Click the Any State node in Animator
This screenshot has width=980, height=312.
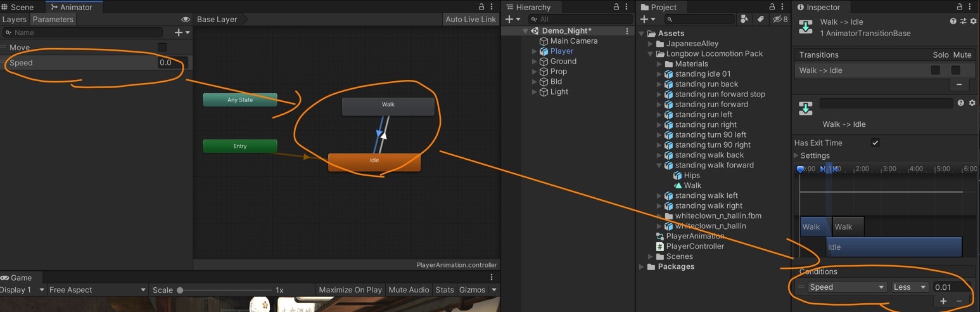240,100
